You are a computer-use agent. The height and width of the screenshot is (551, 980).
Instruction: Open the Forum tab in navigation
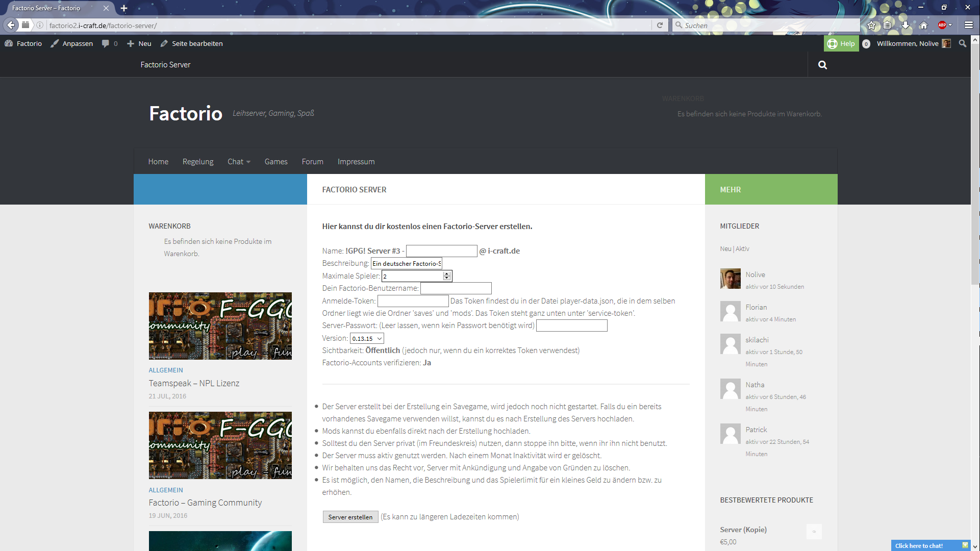coord(312,161)
